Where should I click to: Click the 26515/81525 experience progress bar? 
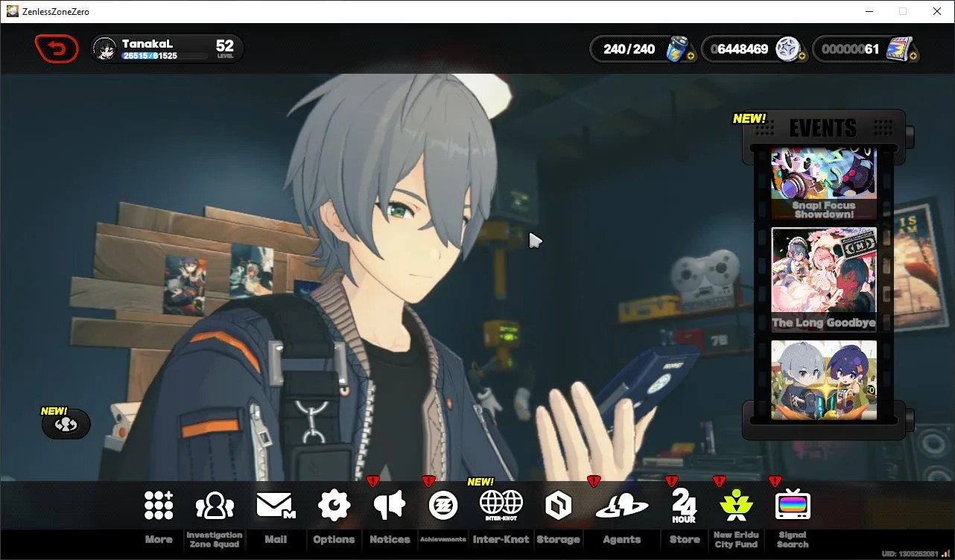point(165,56)
